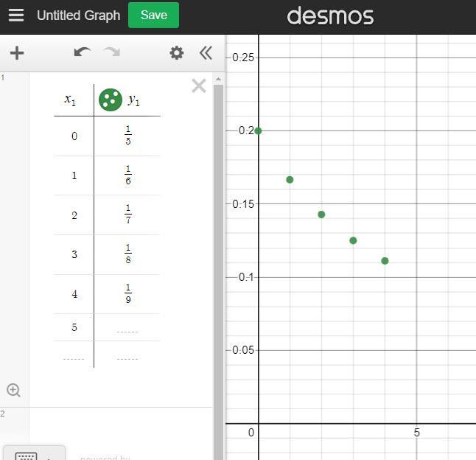Click the plotted point at x 3
Viewport: 476px width, 460px height.
(353, 240)
